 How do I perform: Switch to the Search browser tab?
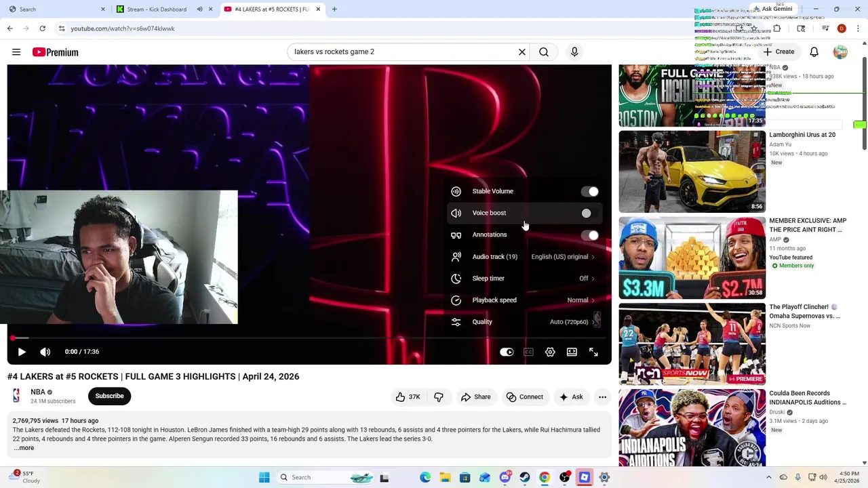pyautogui.click(x=56, y=9)
